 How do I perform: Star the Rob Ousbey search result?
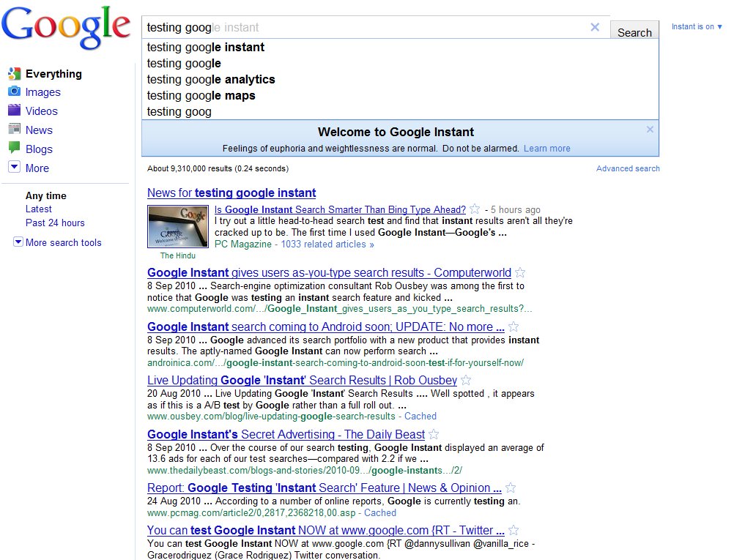pyautogui.click(x=466, y=381)
